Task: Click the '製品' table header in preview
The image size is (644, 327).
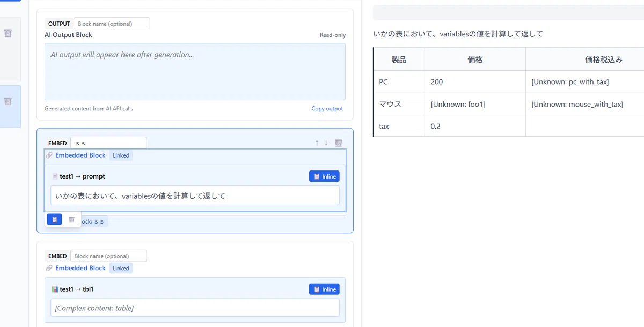Action: tap(399, 60)
